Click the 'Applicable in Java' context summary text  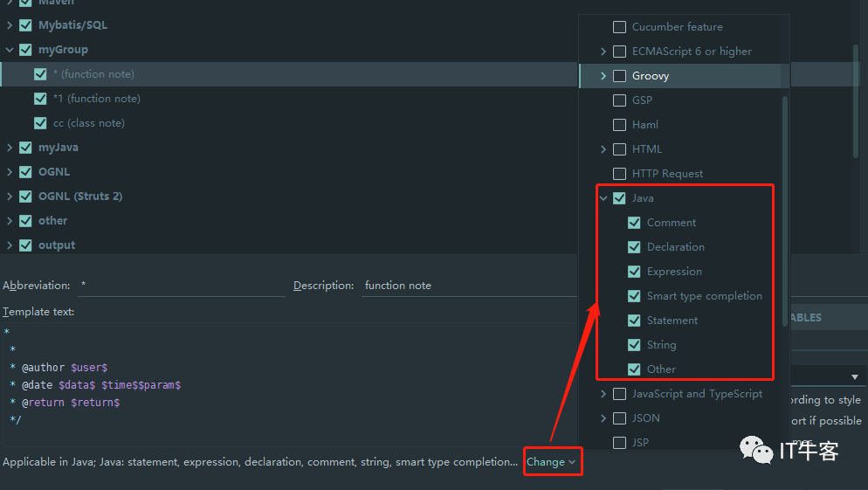[x=260, y=462]
